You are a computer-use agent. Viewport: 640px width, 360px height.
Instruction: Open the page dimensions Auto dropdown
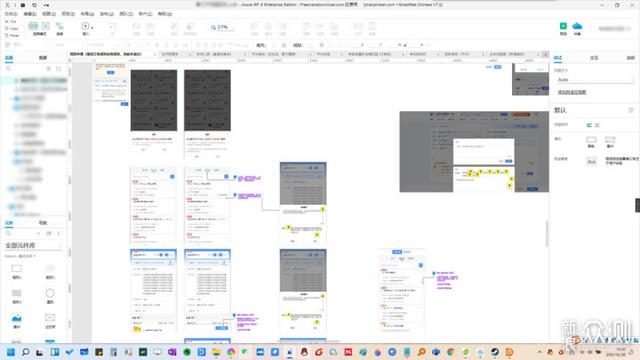point(595,80)
